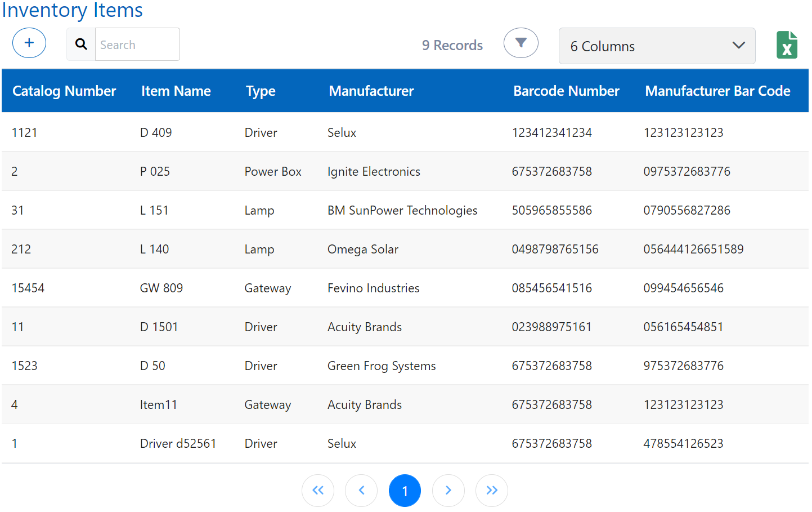The image size is (812, 512).
Task: Select page 1 in pagination
Action: coord(405,491)
